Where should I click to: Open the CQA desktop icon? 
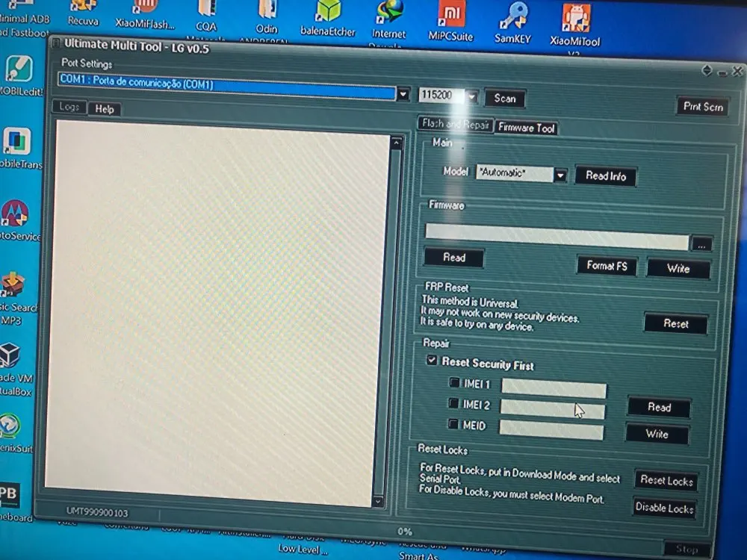(206, 16)
